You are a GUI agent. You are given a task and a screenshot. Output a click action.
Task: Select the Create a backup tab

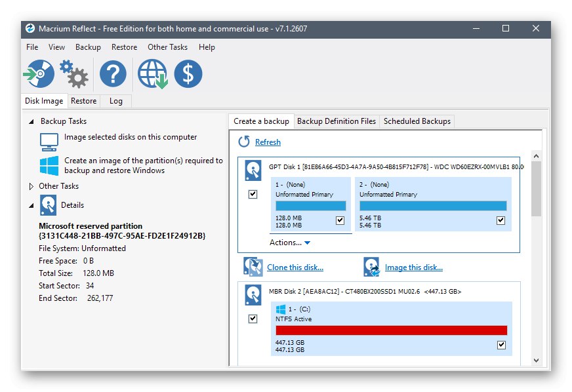pyautogui.click(x=261, y=121)
